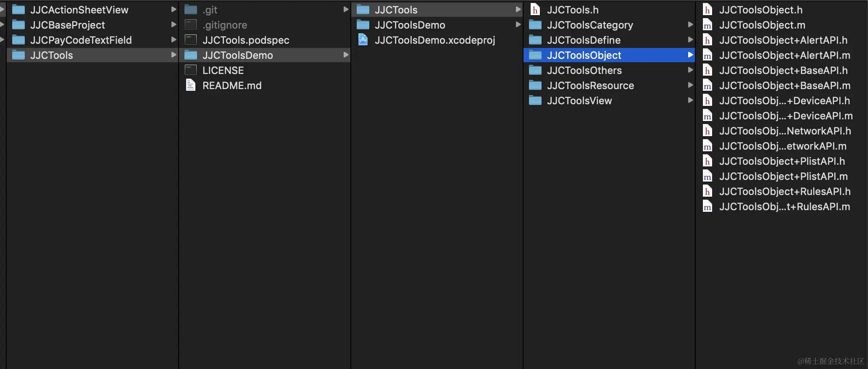
Task: Select the .gitignore file name
Action: coord(225,25)
